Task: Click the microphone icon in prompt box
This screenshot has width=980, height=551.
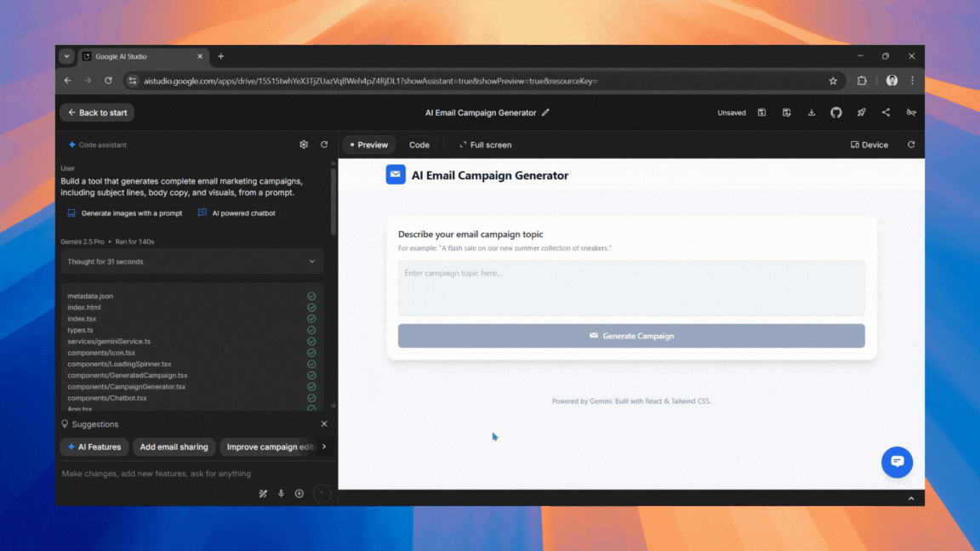Action: (281, 493)
